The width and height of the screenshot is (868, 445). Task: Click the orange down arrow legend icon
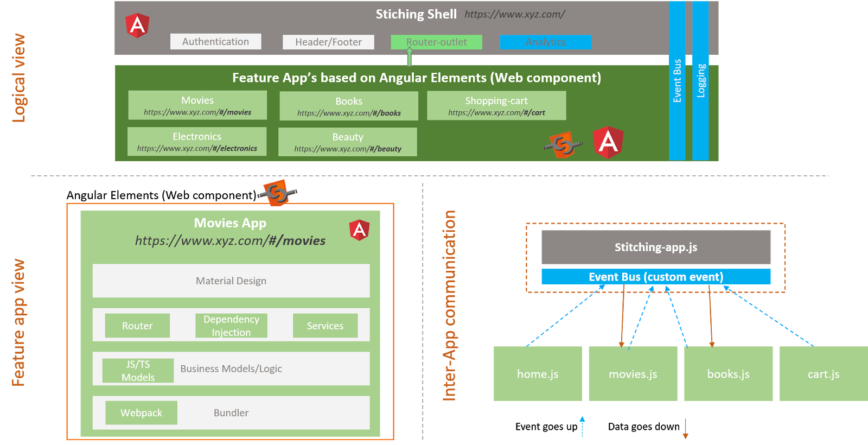[x=686, y=429]
